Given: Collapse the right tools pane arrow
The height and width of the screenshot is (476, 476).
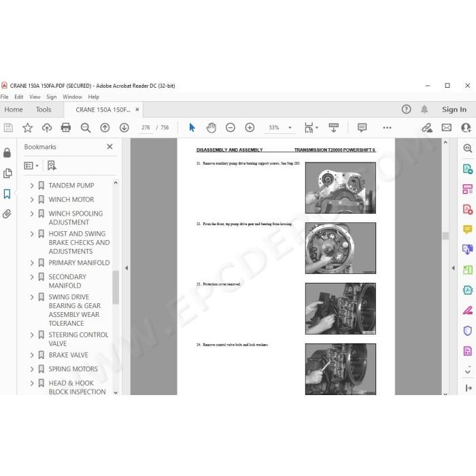Looking at the screenshot, I should click(454, 268).
